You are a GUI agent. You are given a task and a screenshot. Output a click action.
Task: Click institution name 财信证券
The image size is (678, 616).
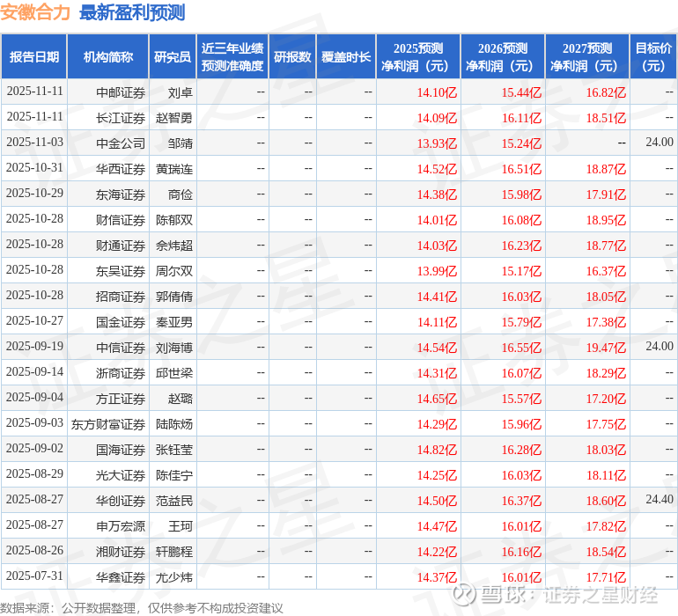tap(121, 220)
